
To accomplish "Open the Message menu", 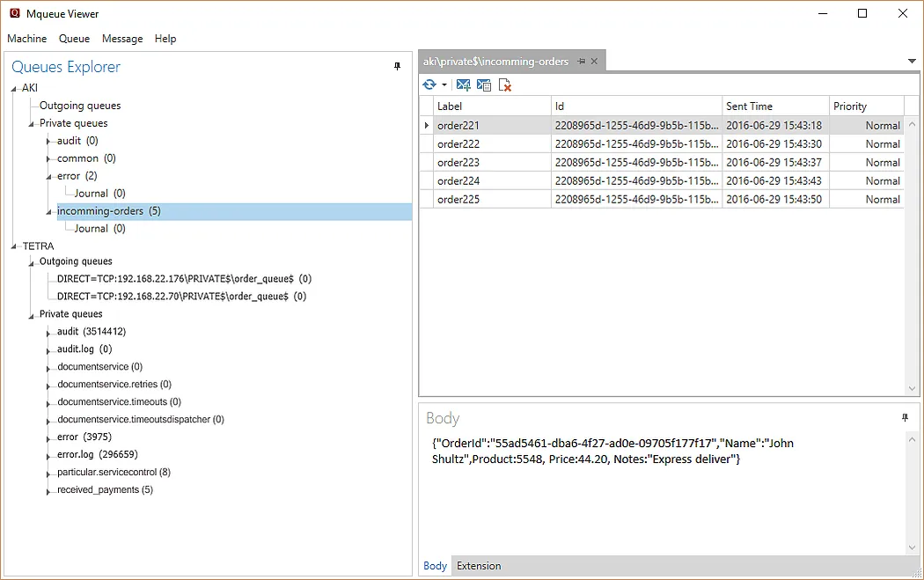I will pyautogui.click(x=122, y=39).
